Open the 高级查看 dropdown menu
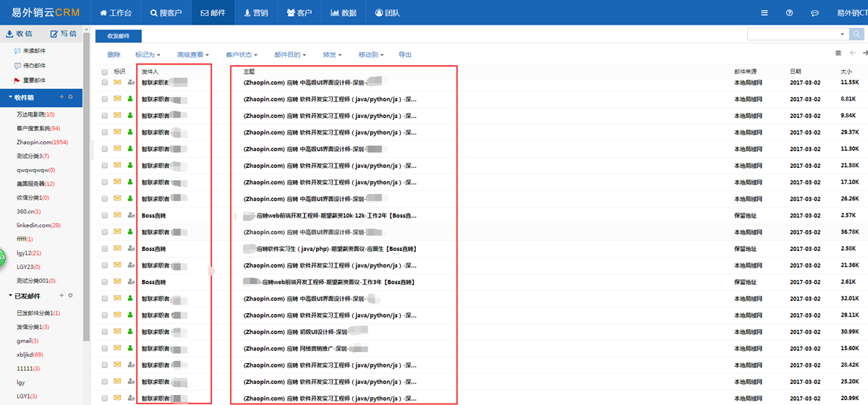868x405 pixels. 192,54
